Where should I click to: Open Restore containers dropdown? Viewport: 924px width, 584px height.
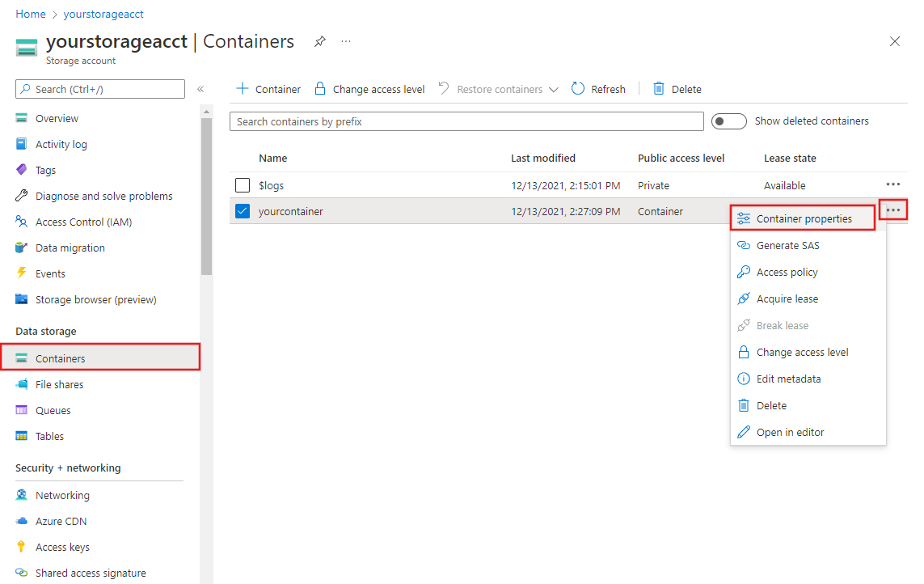pyautogui.click(x=499, y=89)
